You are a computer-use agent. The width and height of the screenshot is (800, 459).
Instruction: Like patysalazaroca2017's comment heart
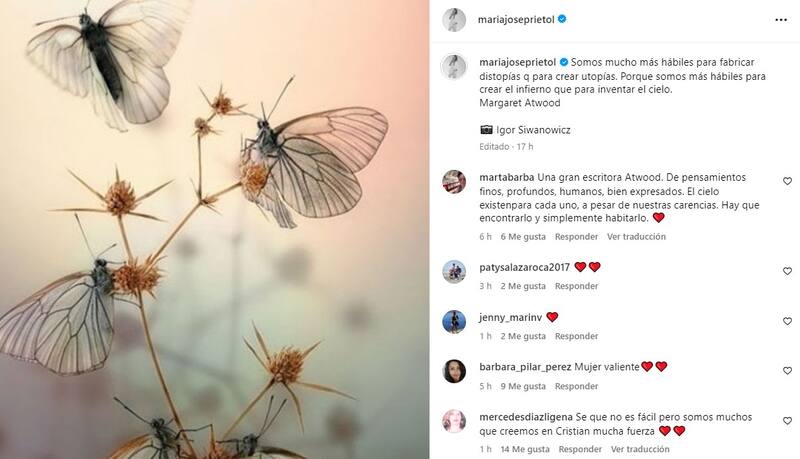(x=787, y=271)
